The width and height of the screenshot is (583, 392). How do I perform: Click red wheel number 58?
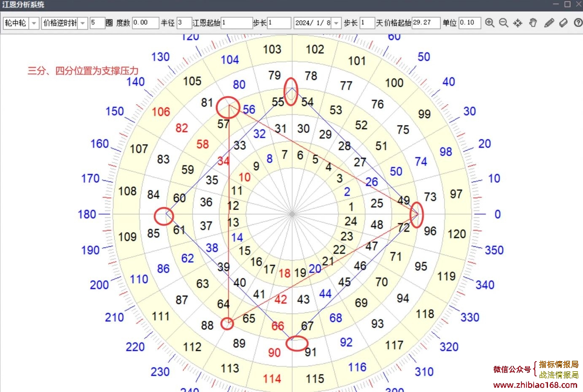pos(202,144)
